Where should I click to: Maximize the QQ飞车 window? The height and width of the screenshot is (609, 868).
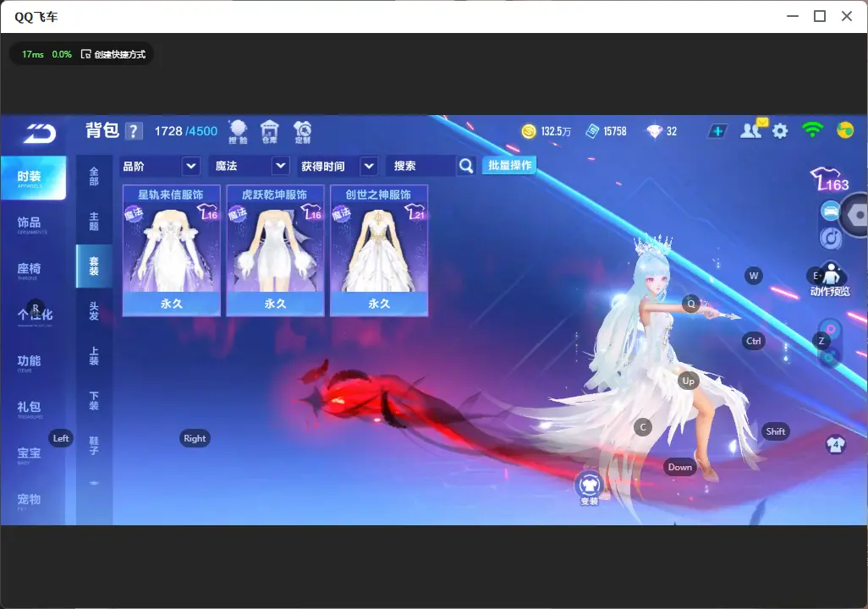coord(820,16)
